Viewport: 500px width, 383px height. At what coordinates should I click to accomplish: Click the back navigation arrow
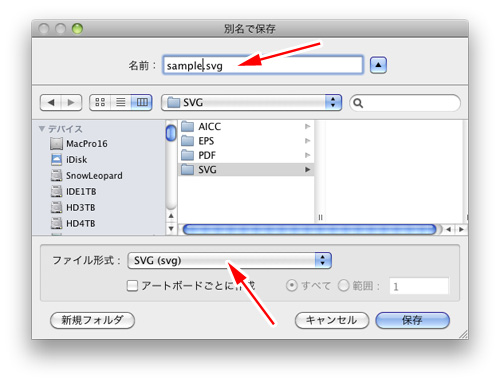[x=51, y=102]
